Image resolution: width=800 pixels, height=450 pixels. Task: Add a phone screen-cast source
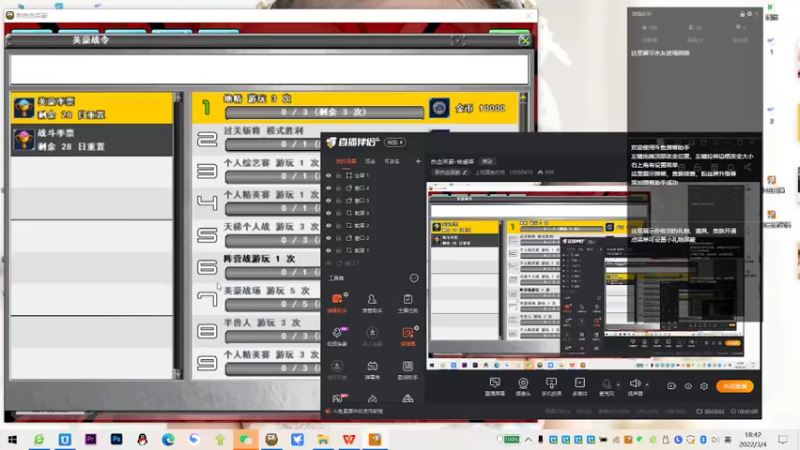click(551, 387)
